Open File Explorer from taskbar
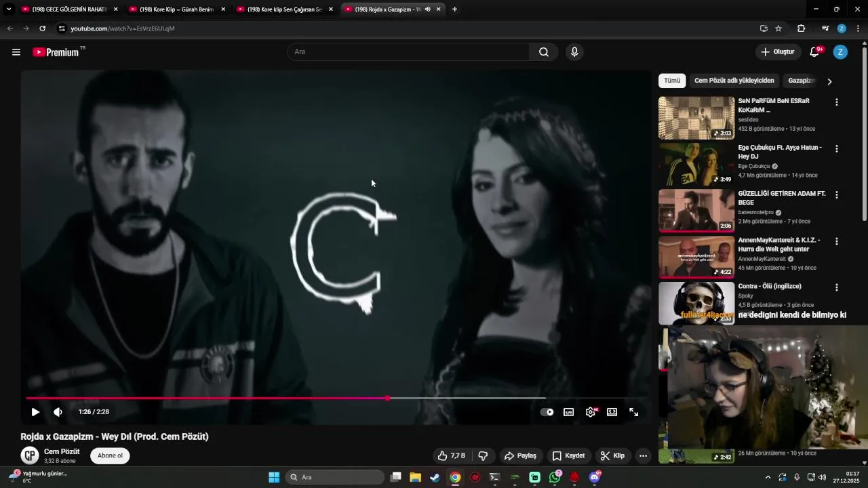The width and height of the screenshot is (868, 488). 415,477
